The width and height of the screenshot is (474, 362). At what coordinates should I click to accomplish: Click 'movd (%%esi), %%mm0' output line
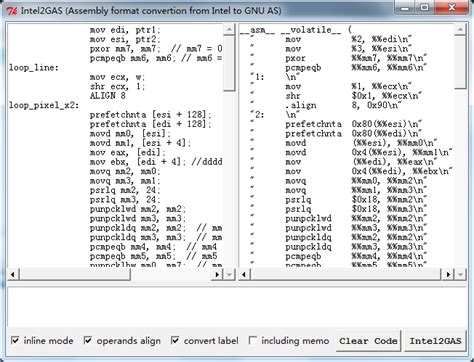pyautogui.click(x=361, y=143)
